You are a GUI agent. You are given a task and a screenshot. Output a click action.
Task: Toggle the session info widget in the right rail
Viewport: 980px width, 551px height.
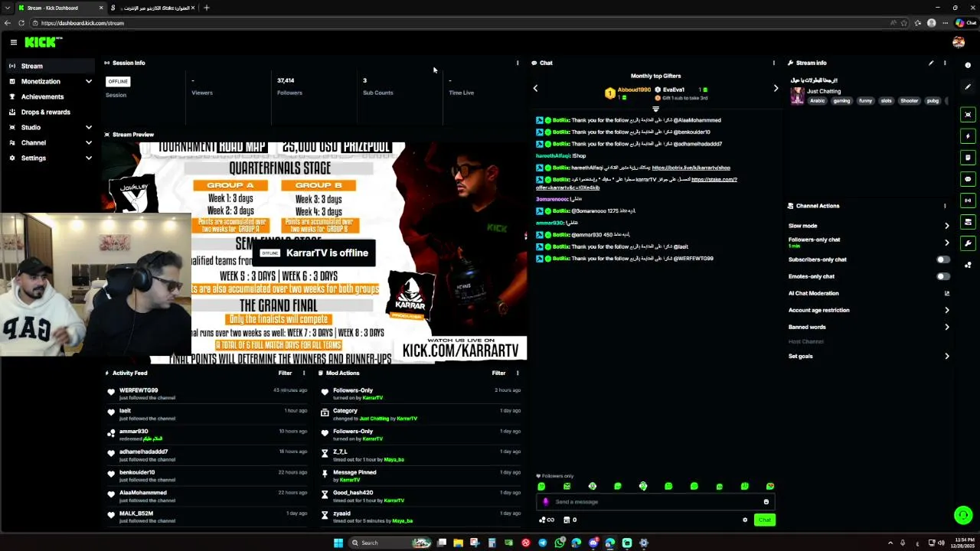click(968, 201)
